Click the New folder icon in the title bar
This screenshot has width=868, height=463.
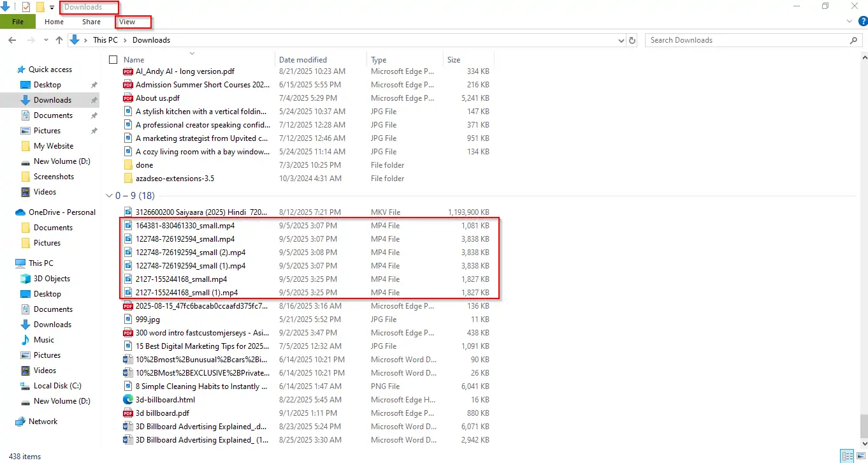(x=40, y=7)
